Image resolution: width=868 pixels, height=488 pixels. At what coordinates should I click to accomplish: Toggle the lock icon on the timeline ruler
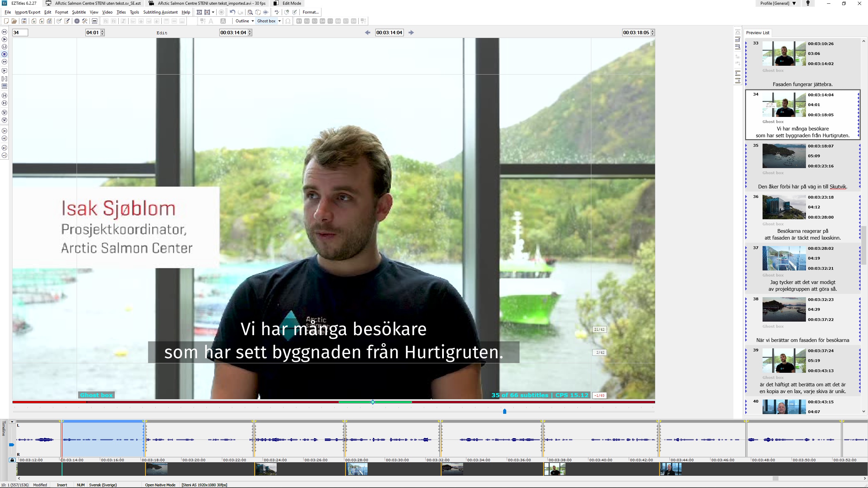(x=12, y=460)
